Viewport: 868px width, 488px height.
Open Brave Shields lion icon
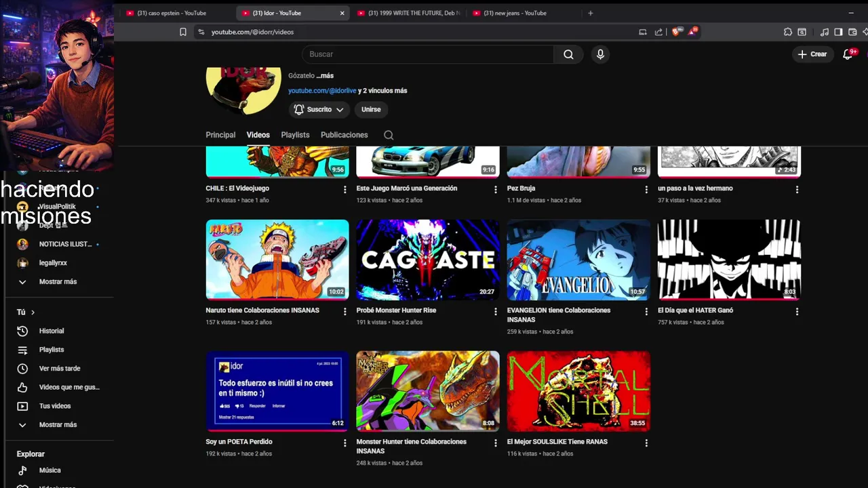click(675, 32)
